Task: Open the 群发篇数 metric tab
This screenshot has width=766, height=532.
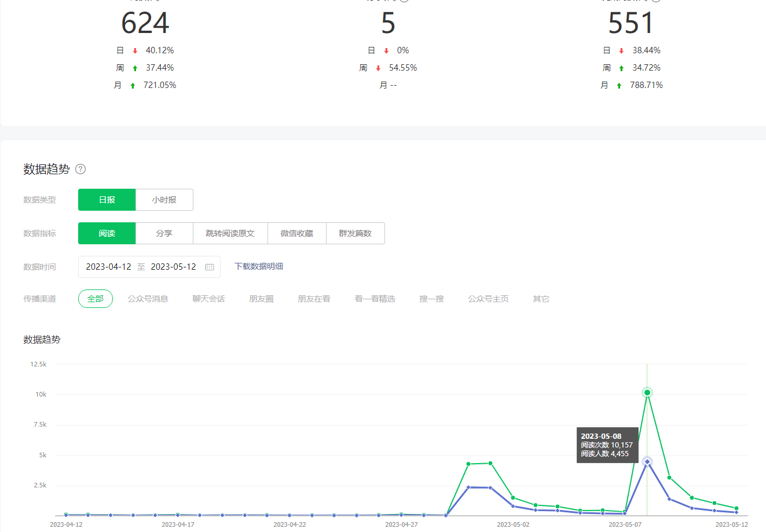Action: tap(355, 233)
